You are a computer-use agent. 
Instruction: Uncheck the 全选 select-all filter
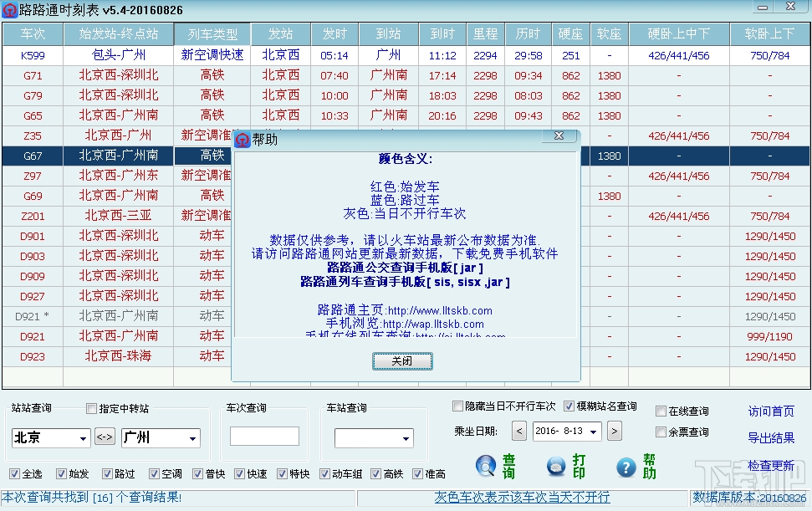tap(14, 473)
